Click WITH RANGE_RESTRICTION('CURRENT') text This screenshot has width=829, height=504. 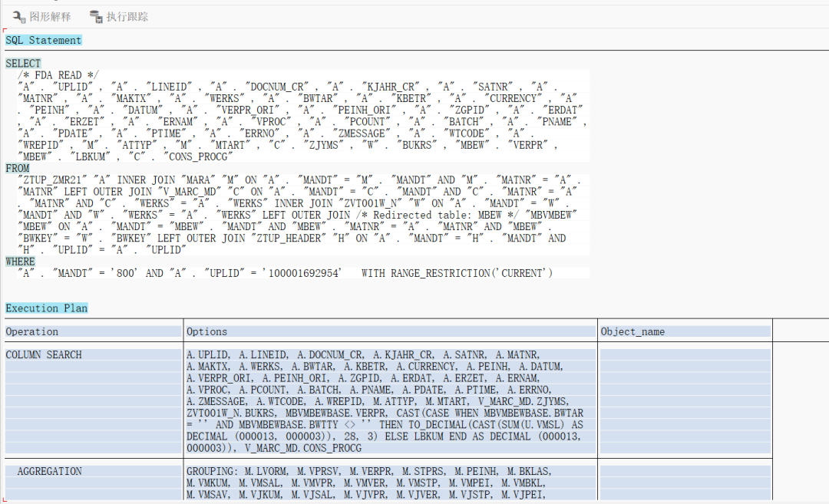click(457, 273)
